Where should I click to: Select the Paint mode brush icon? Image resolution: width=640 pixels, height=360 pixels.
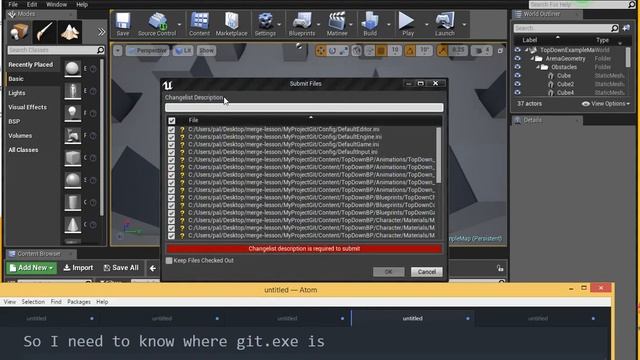point(44,32)
